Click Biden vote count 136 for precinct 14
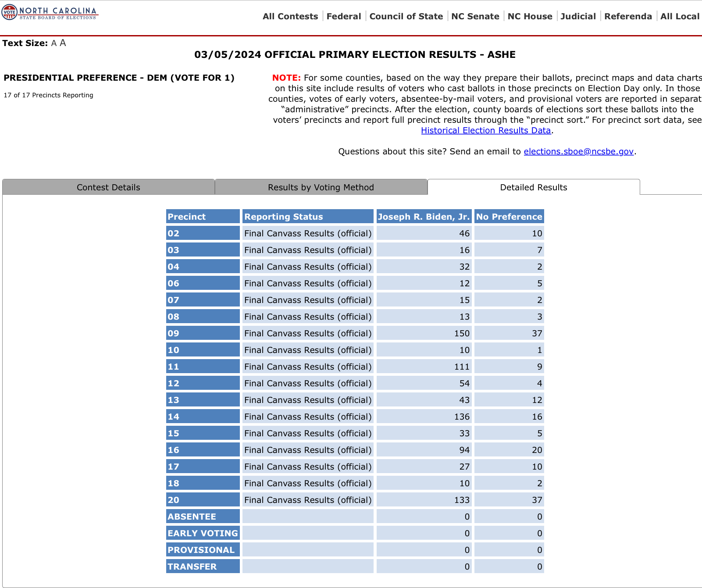Image resolution: width=702 pixels, height=588 pixels. coord(424,417)
